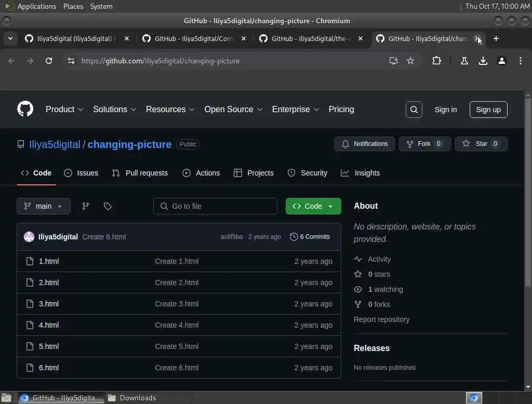Open the browser Downloads icon
This screenshot has height=404, width=532.
pyautogui.click(x=483, y=61)
